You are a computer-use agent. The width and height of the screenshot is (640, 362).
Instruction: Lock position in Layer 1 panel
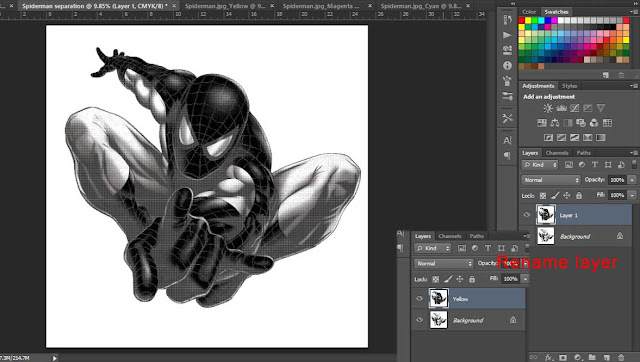(567, 196)
